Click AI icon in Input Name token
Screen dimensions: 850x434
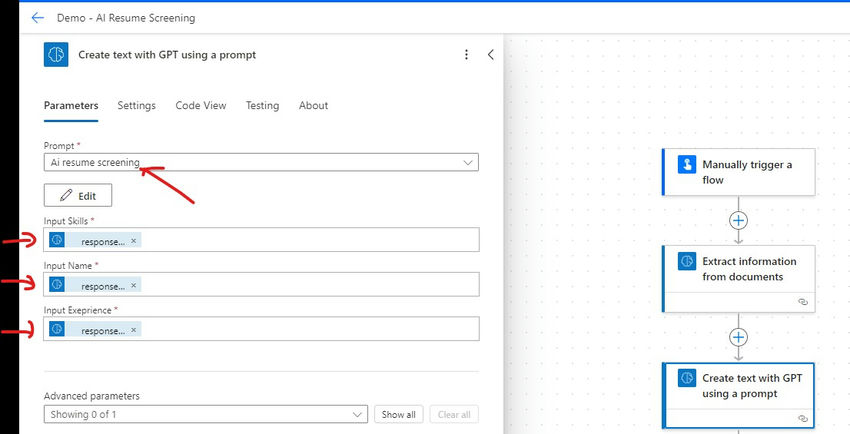coord(57,284)
